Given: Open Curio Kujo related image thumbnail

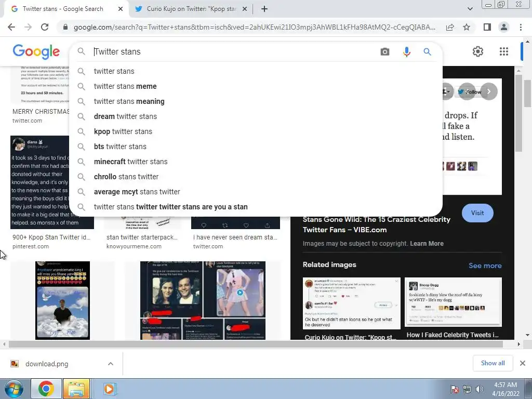Looking at the screenshot, I should coord(352,303).
